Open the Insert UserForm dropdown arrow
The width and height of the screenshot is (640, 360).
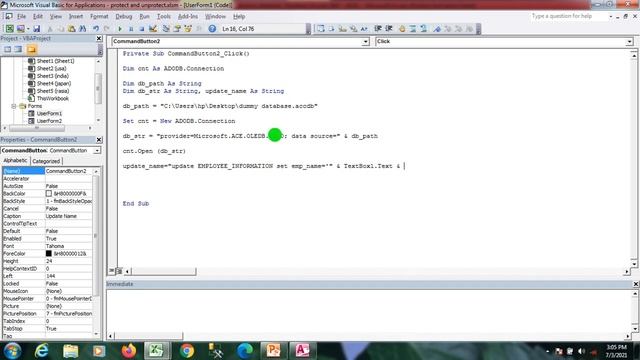click(28, 29)
